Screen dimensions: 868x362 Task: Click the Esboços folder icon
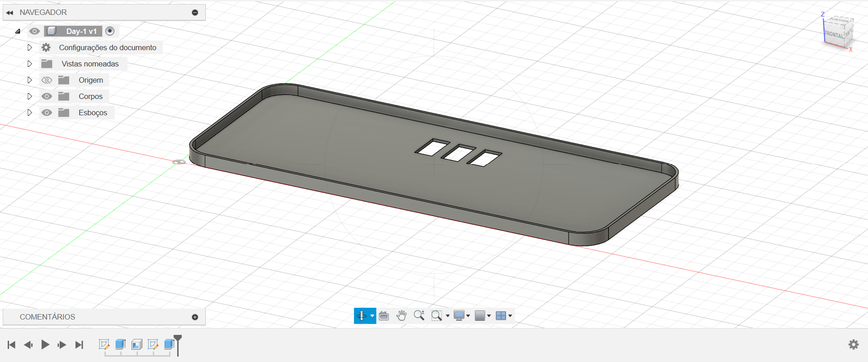(64, 113)
